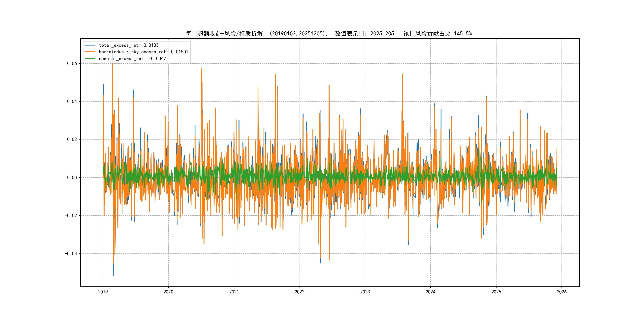
Task: Select the special_excess_ret legend label
Action: point(132,58)
